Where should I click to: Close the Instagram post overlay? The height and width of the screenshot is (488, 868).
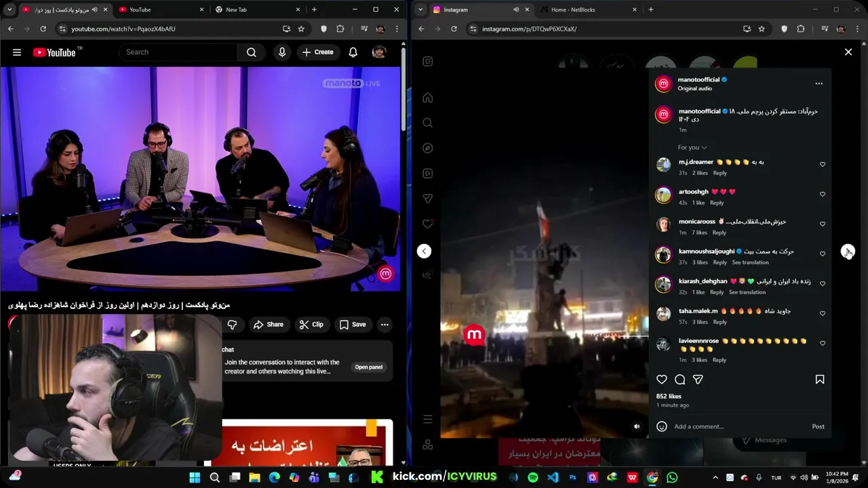pos(848,52)
